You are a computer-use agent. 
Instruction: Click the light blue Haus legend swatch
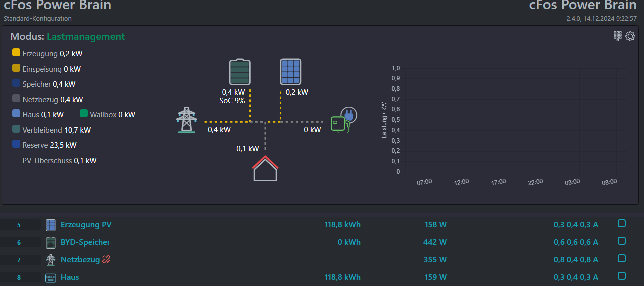pos(16,114)
